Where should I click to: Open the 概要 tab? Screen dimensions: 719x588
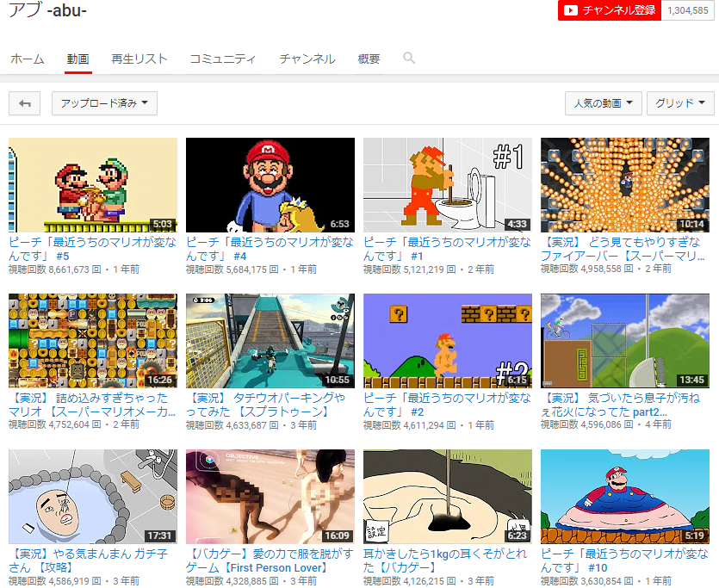(369, 59)
